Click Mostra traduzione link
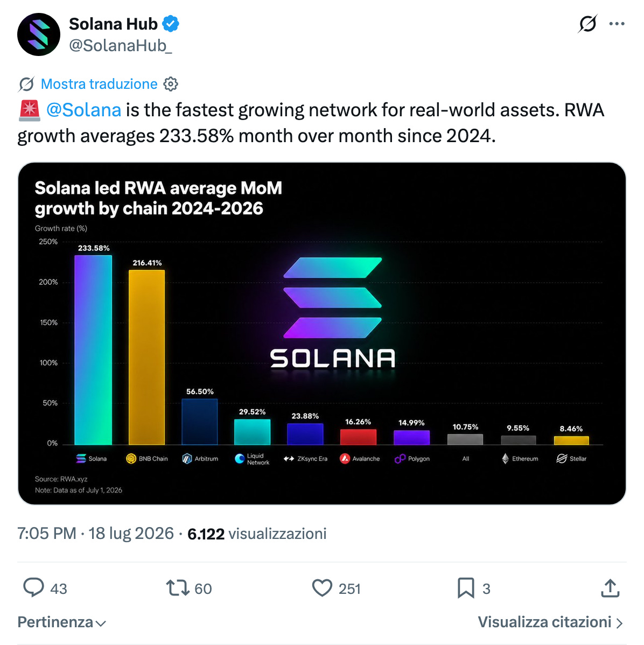Image resolution: width=644 pixels, height=645 pixels. point(99,84)
